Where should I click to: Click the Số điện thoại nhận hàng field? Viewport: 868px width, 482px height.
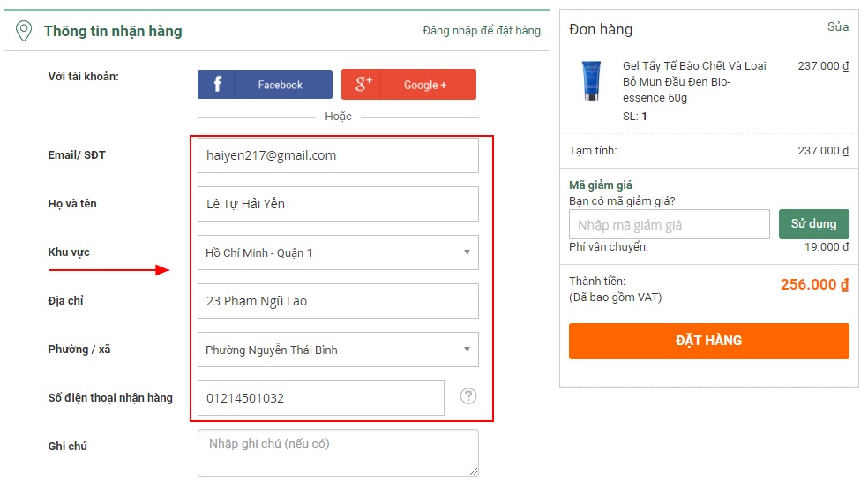pos(320,398)
